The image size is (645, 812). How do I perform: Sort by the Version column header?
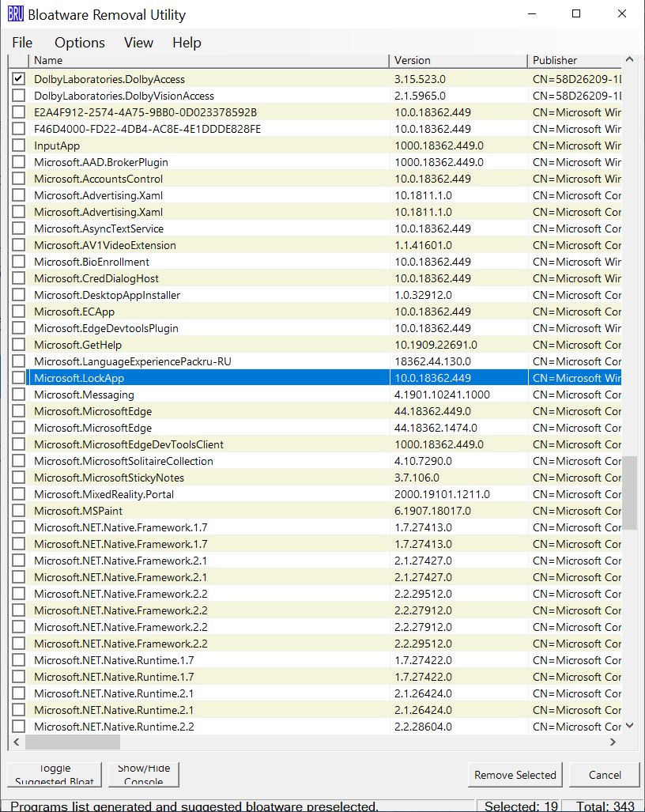pos(458,61)
